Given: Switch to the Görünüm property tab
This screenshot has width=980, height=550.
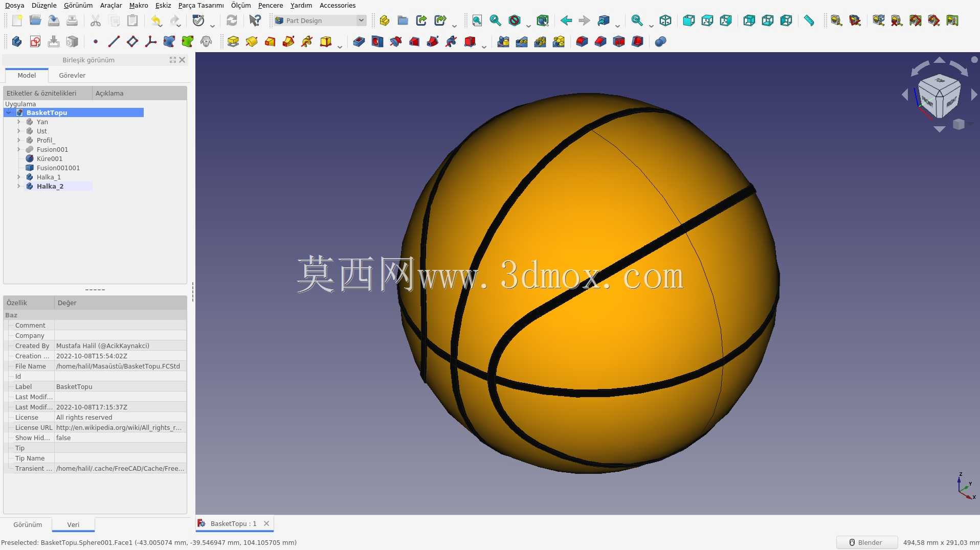Looking at the screenshot, I should [28, 524].
